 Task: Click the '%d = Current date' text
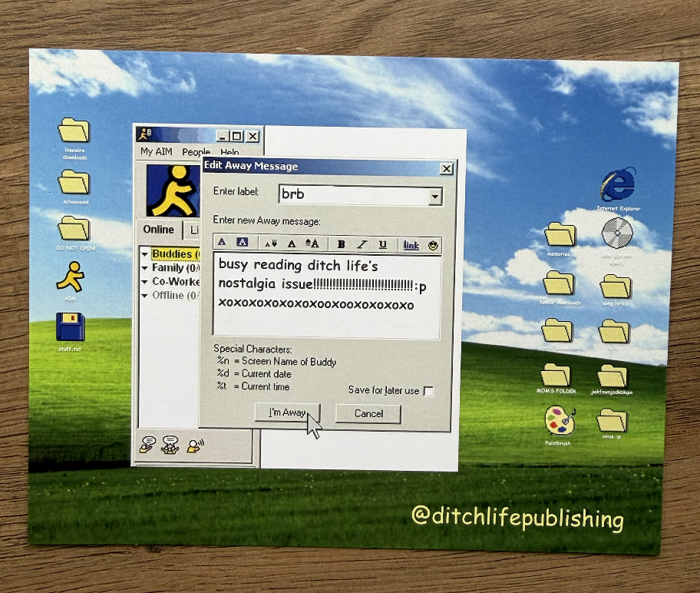coord(255,374)
